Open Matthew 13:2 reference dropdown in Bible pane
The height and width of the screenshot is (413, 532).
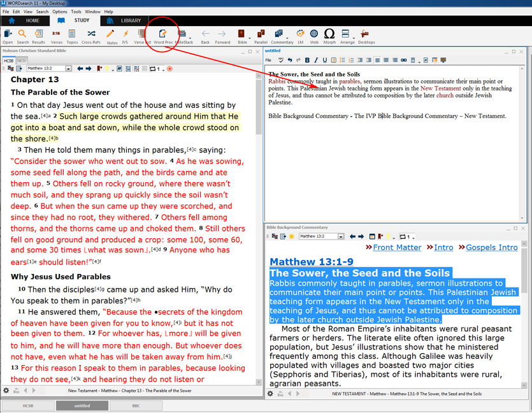[69, 69]
